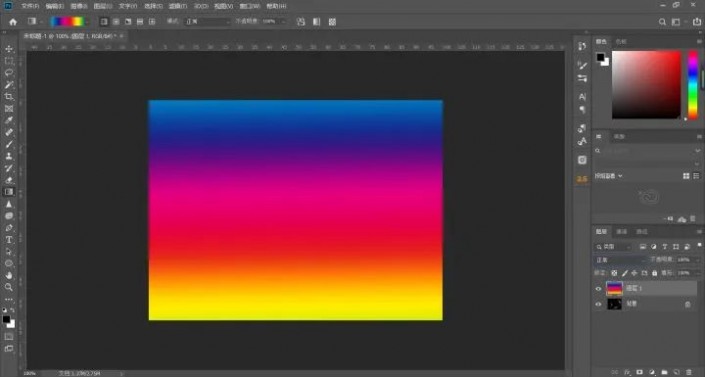Open the 帮助 menu

click(276, 6)
